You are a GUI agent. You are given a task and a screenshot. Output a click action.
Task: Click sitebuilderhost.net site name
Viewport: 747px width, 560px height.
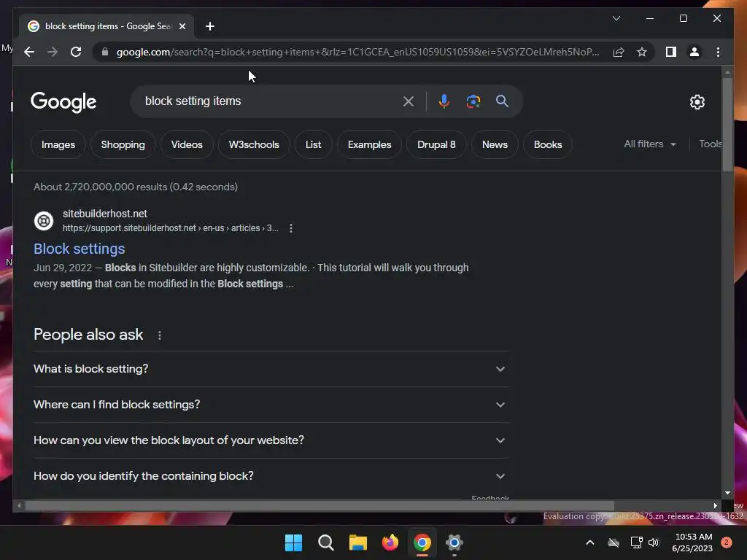pos(105,214)
